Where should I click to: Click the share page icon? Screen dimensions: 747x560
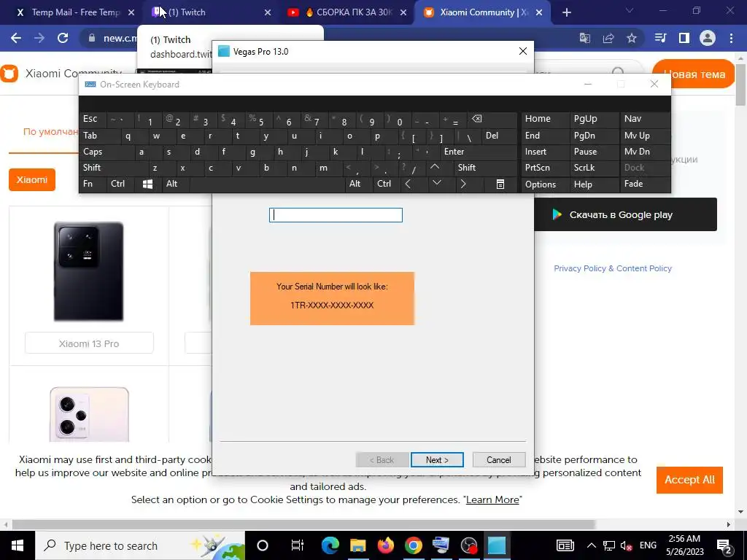coord(608,38)
